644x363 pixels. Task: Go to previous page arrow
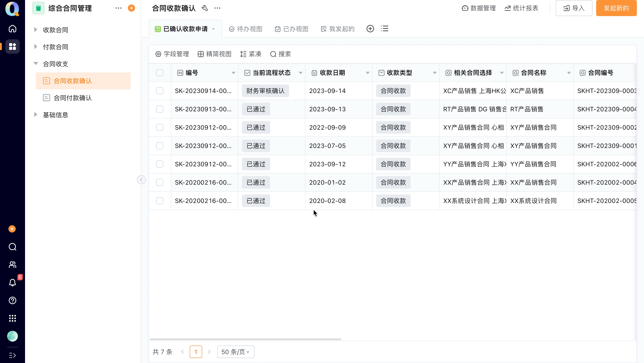coord(182,352)
